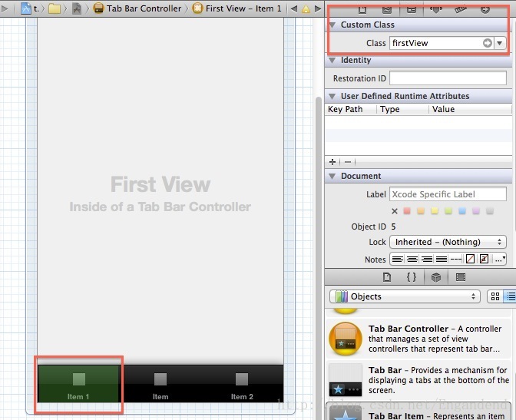Collapse the Document section
Viewport: 516px width, 420px height.
click(x=332, y=176)
